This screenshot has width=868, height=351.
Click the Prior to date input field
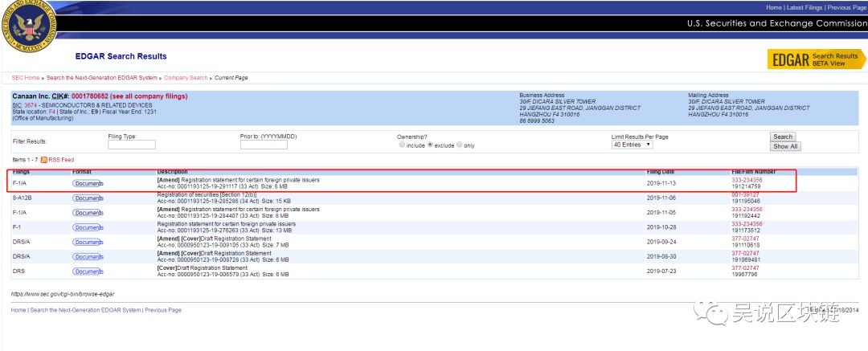coord(264,145)
